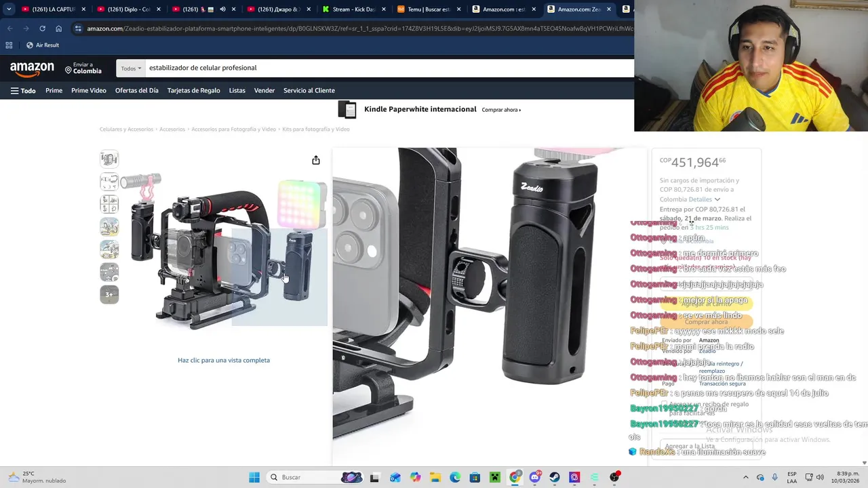This screenshot has width=868, height=488.
Task: Open the Prime menu item
Action: [54, 90]
